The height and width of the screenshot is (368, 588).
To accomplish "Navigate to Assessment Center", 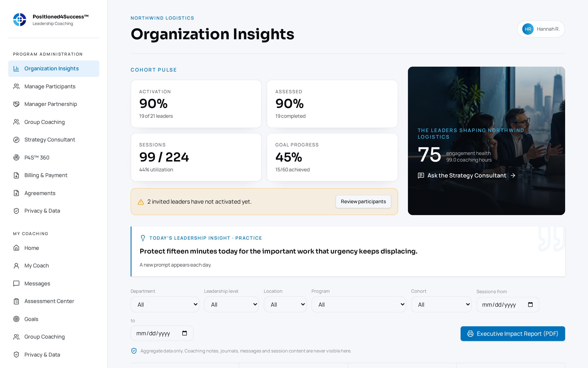I will click(x=53, y=301).
